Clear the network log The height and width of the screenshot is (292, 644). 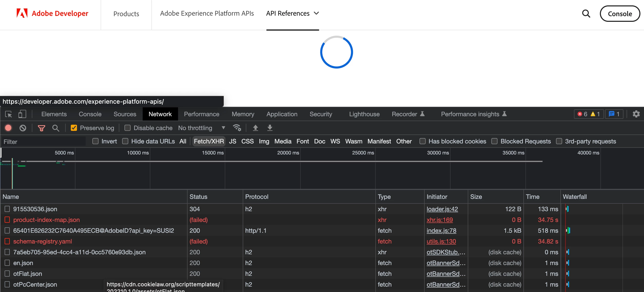point(23,128)
